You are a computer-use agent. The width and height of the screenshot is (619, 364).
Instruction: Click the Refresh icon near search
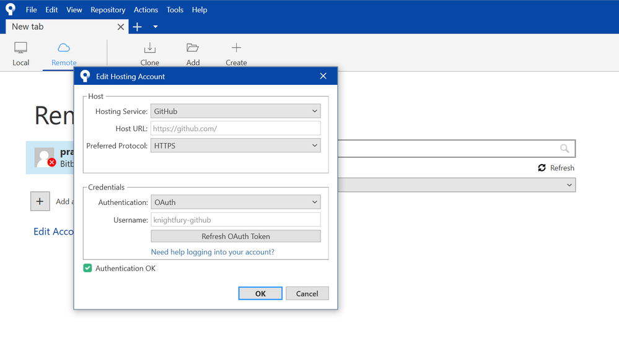[542, 168]
